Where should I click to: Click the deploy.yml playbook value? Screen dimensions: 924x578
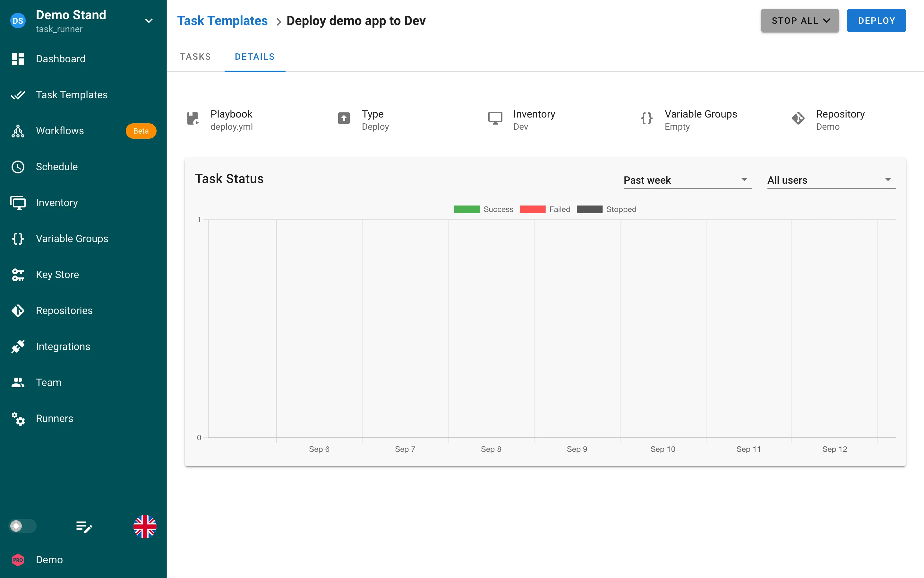(231, 127)
